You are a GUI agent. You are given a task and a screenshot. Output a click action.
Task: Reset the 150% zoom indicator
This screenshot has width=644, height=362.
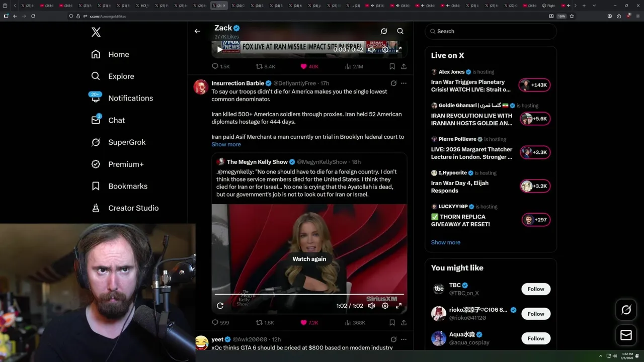[x=561, y=16]
